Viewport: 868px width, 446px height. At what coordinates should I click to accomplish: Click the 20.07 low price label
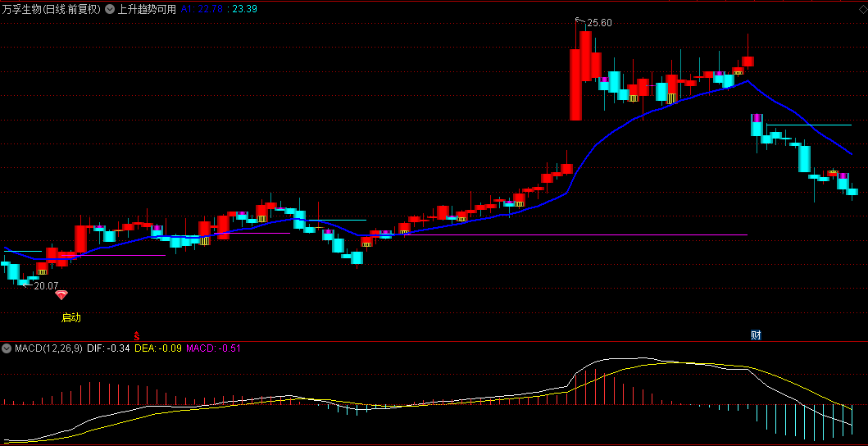coord(46,286)
